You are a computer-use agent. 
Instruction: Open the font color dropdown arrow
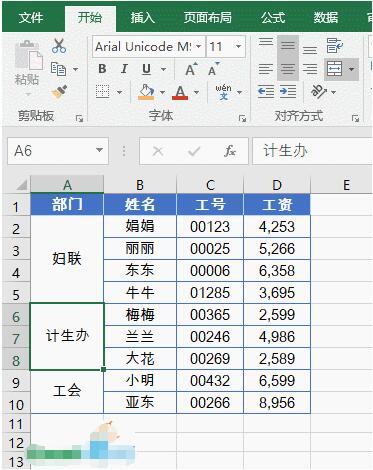(196, 92)
